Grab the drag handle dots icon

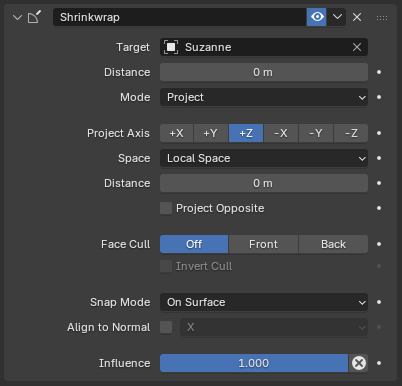(382, 18)
